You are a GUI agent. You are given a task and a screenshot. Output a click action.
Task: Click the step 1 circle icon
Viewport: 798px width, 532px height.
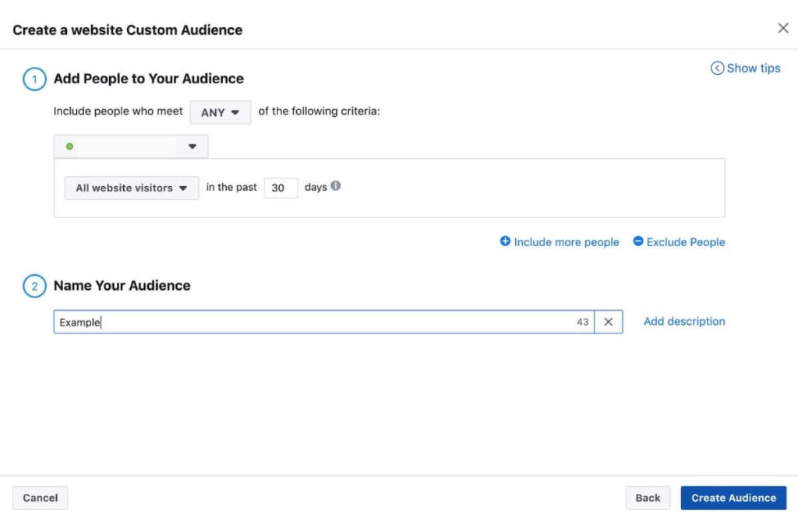(x=34, y=79)
